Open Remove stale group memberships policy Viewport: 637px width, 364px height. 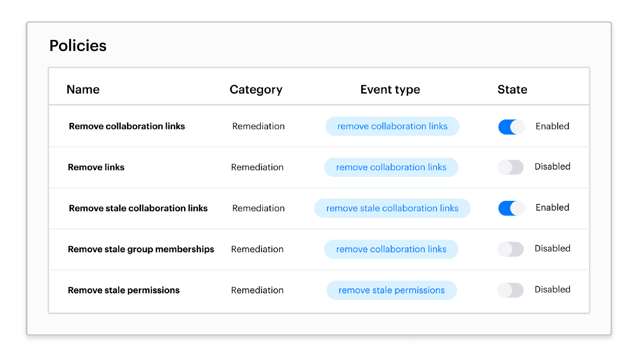141,249
